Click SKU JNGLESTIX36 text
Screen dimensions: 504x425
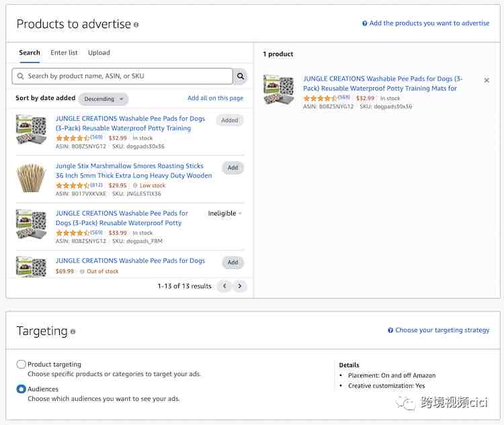coord(136,194)
